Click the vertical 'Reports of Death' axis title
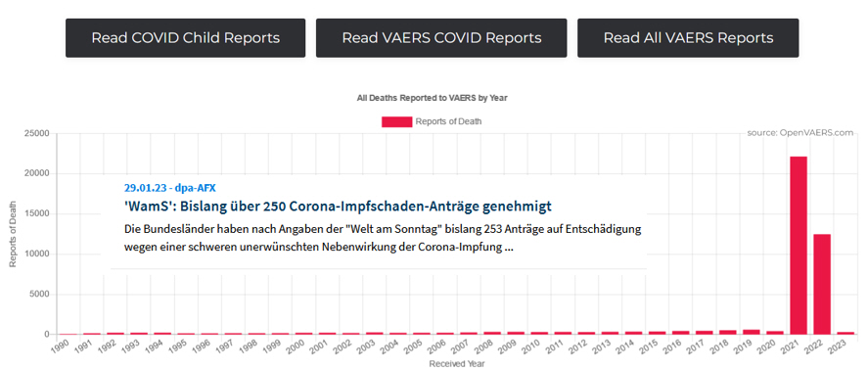The image size is (868, 369). pos(13,234)
